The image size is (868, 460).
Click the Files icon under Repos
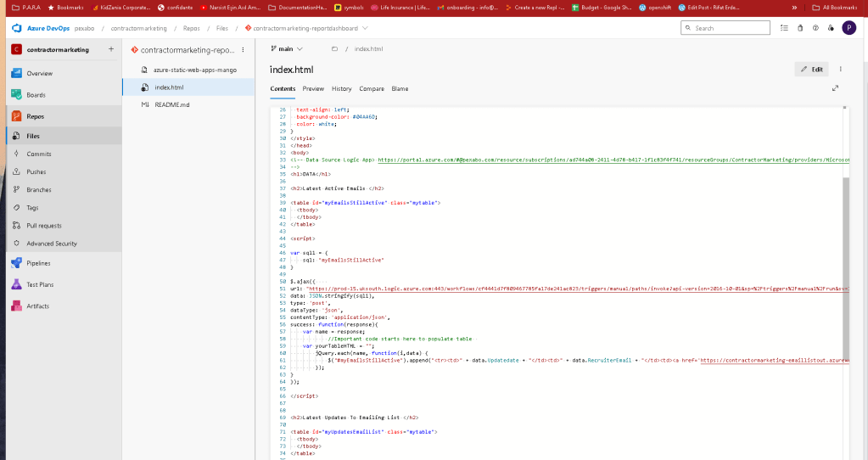[17, 136]
